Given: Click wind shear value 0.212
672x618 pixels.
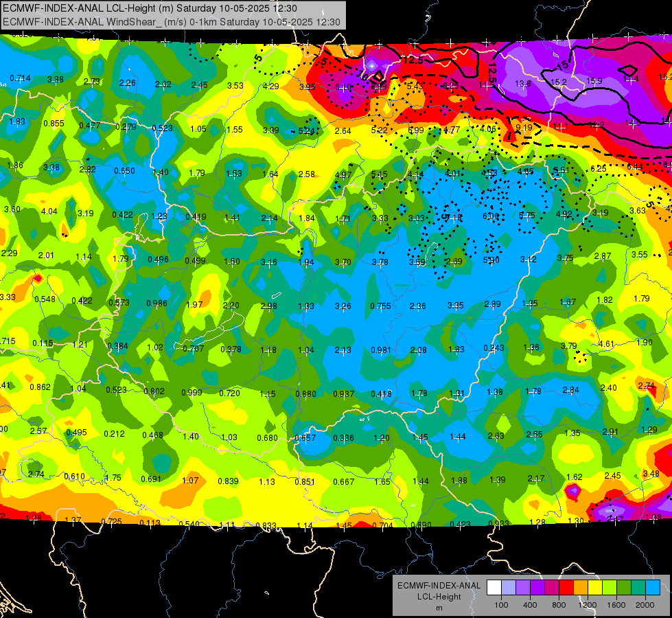Looking at the screenshot, I should [x=115, y=434].
